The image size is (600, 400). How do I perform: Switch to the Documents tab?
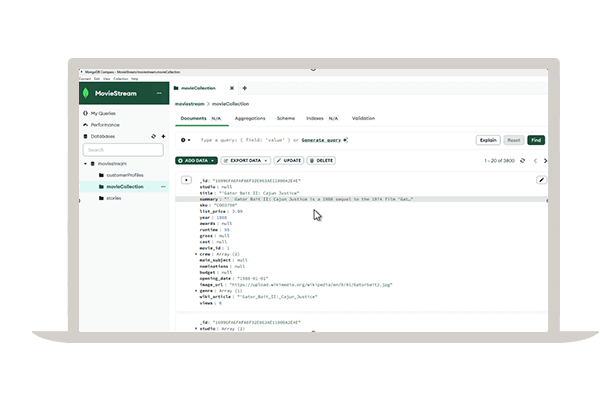tap(201, 119)
